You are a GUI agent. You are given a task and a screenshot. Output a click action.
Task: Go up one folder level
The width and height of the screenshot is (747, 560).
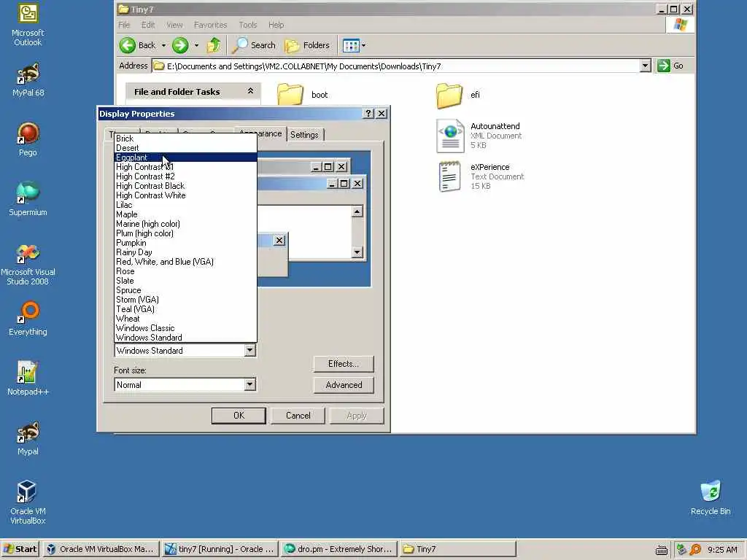coord(214,45)
